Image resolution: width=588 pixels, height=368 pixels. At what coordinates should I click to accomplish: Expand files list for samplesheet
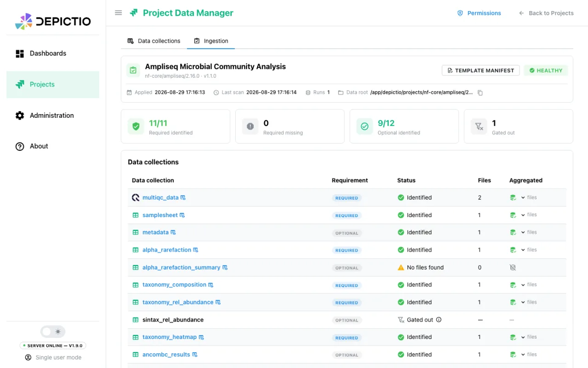tap(529, 215)
